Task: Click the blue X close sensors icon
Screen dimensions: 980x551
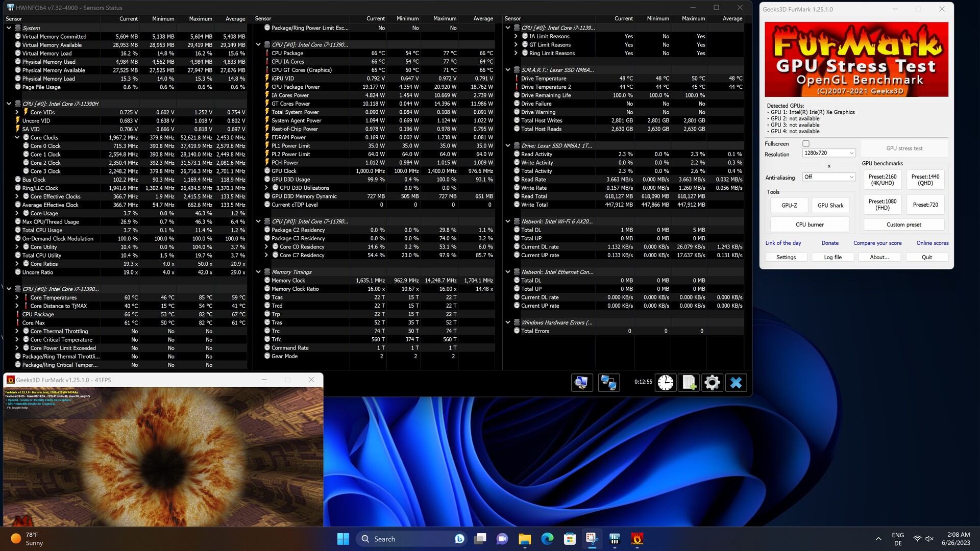Action: click(736, 383)
